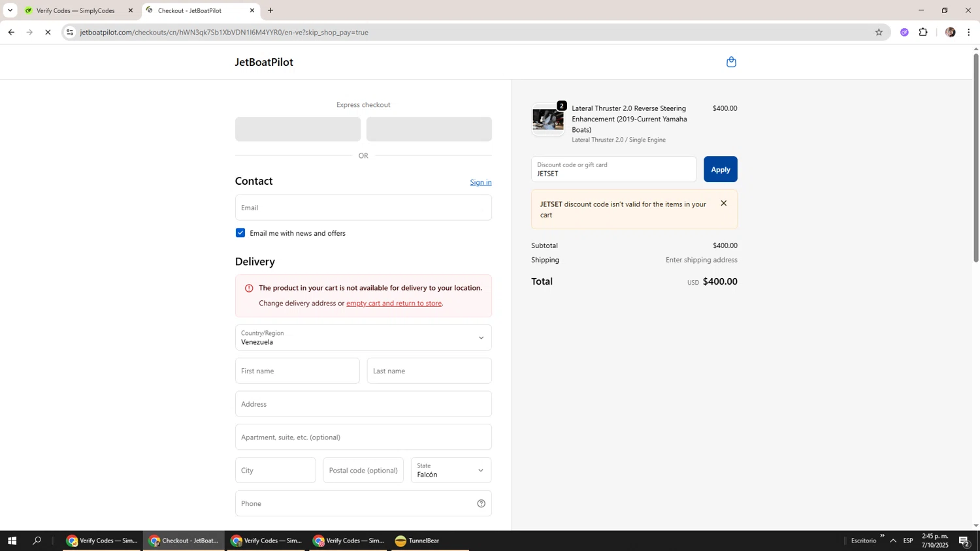Open the ESP language indicator

click(908, 541)
